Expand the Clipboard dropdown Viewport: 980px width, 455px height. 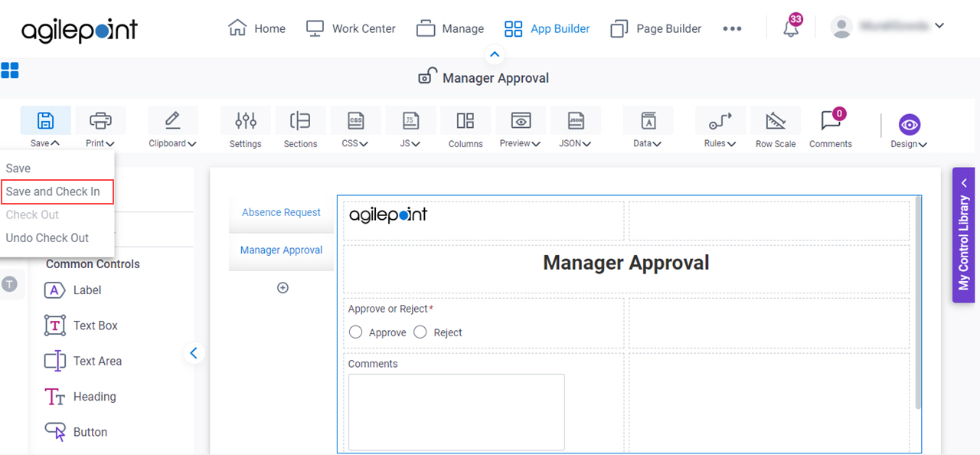coord(191,143)
